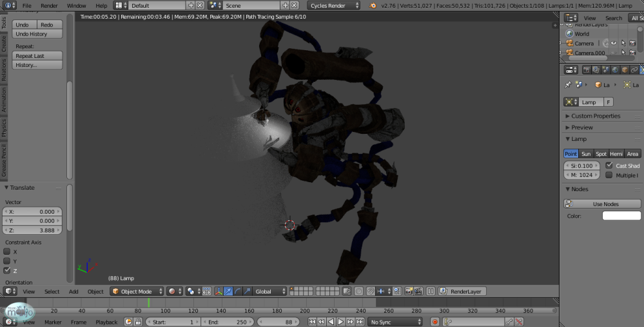The image size is (644, 327).
Task: Click the Use Nodes button
Action: [x=605, y=204]
